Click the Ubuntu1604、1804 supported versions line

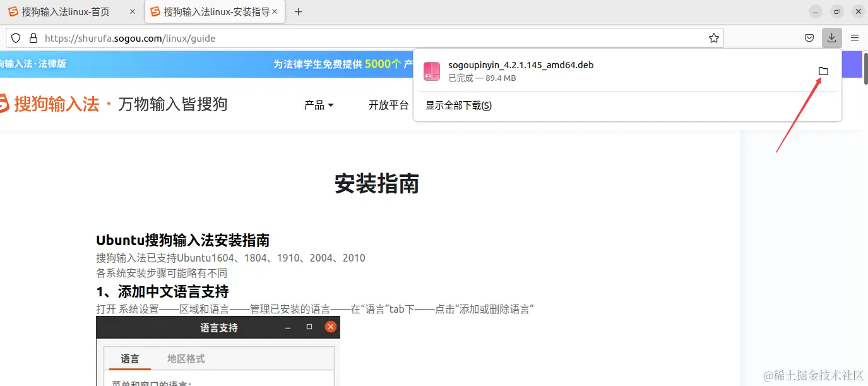[x=230, y=258]
